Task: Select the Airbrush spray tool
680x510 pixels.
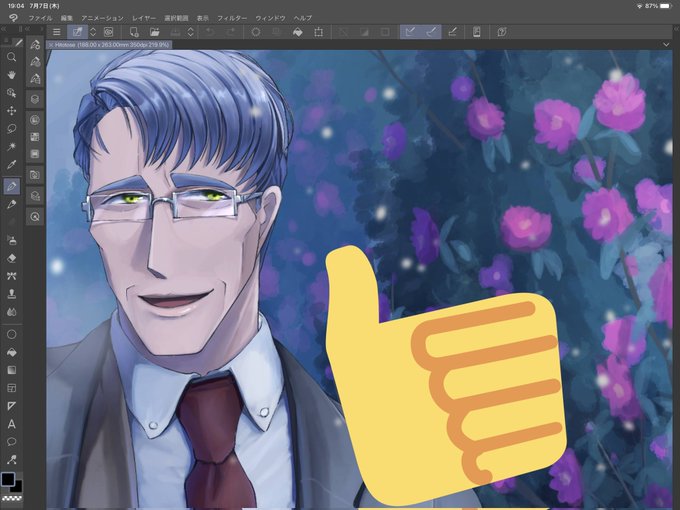Action: pos(11,239)
